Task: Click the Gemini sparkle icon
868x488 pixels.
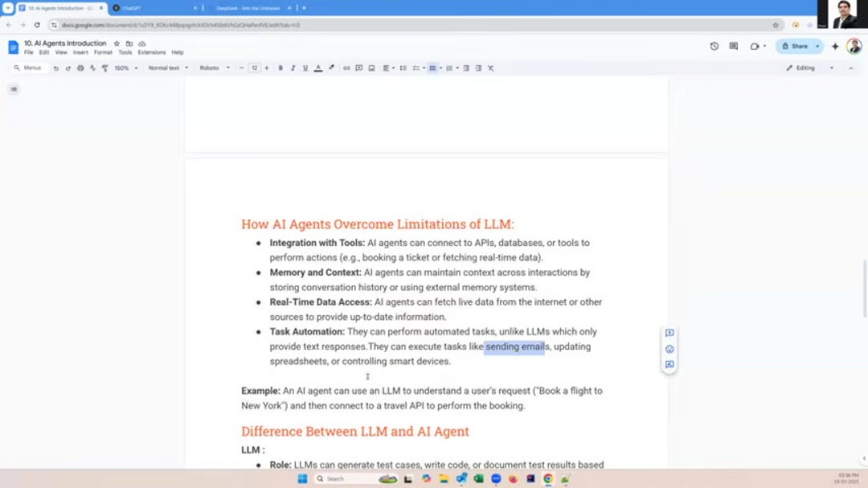Action: click(x=835, y=47)
